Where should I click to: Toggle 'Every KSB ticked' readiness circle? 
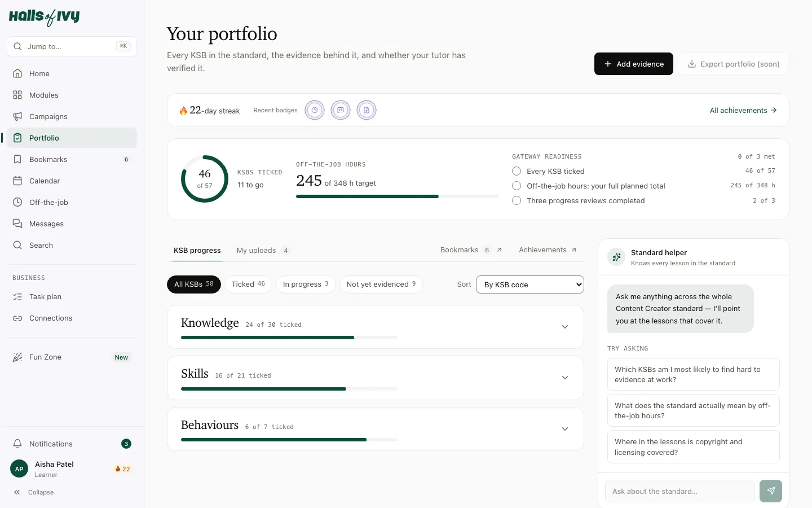pyautogui.click(x=517, y=171)
